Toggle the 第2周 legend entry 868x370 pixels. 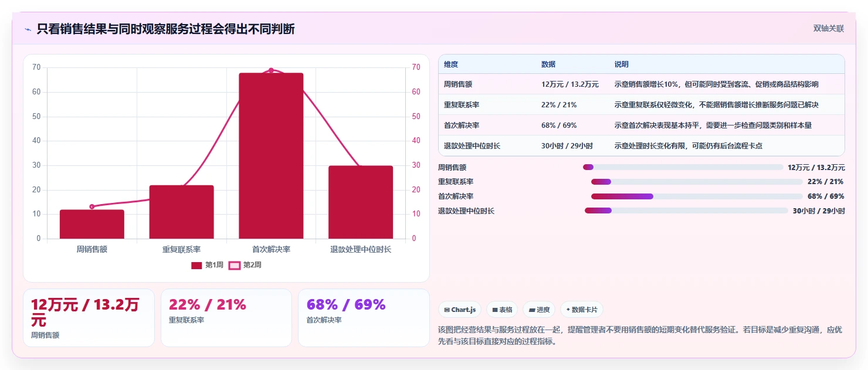click(245, 265)
